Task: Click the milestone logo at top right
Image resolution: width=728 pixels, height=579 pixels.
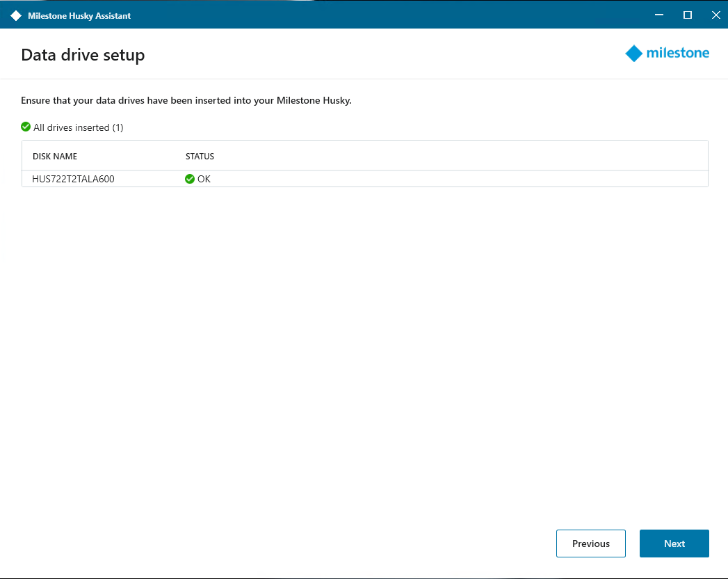Action: (x=667, y=53)
